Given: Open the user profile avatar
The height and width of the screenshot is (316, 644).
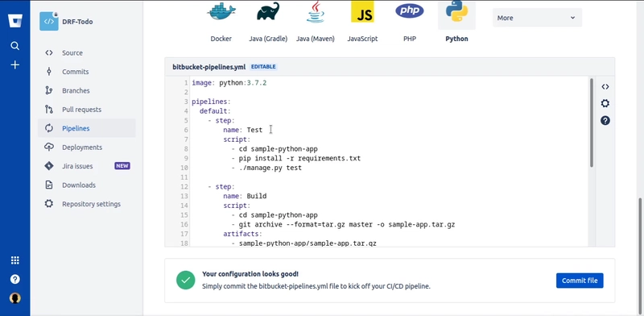Looking at the screenshot, I should (14, 298).
